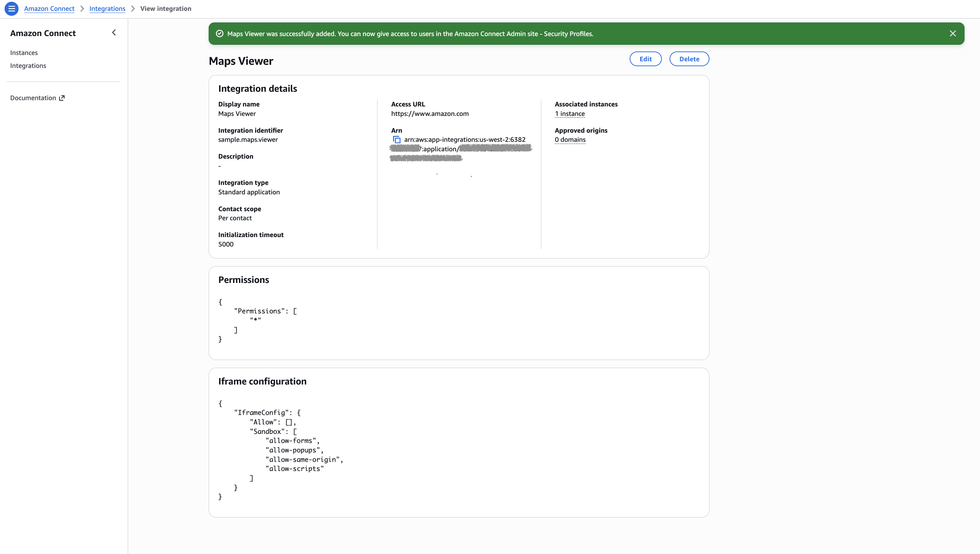Select Integrations in the sidebar
980x554 pixels.
coord(28,65)
